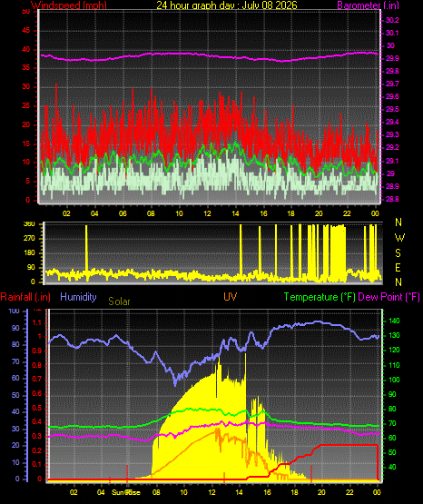Select the 'Temperature (°F)' legend label
This screenshot has width=423, height=504.
point(320,297)
